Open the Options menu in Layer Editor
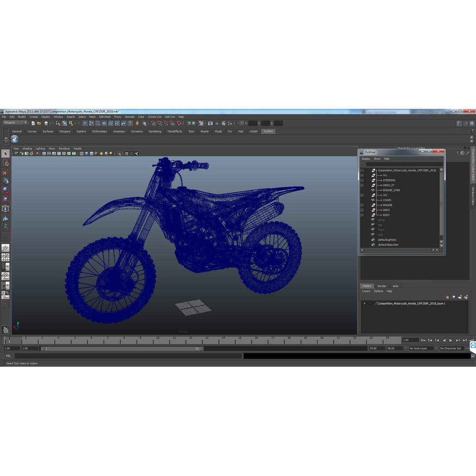Image resolution: width=476 pixels, height=476 pixels. [x=378, y=291]
